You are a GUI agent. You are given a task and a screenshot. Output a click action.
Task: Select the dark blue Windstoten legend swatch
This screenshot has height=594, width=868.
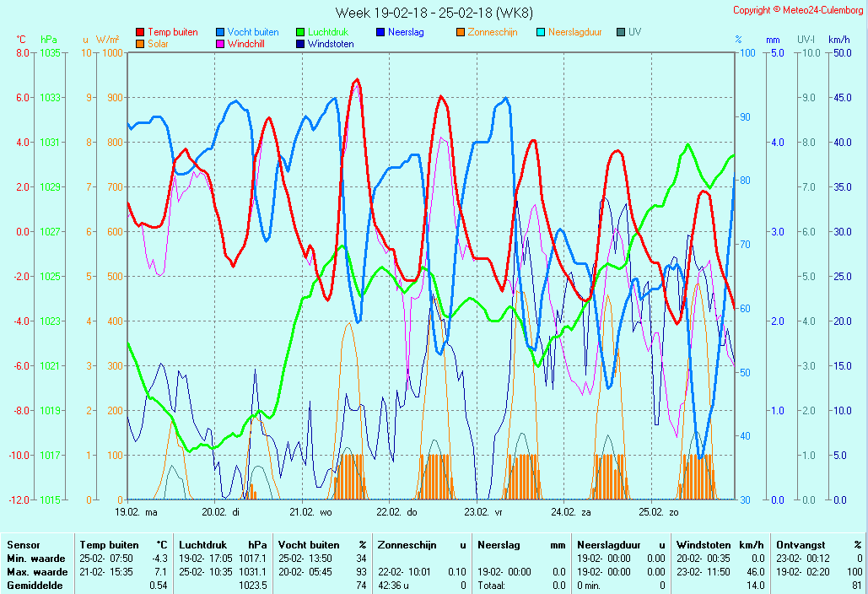coord(300,44)
